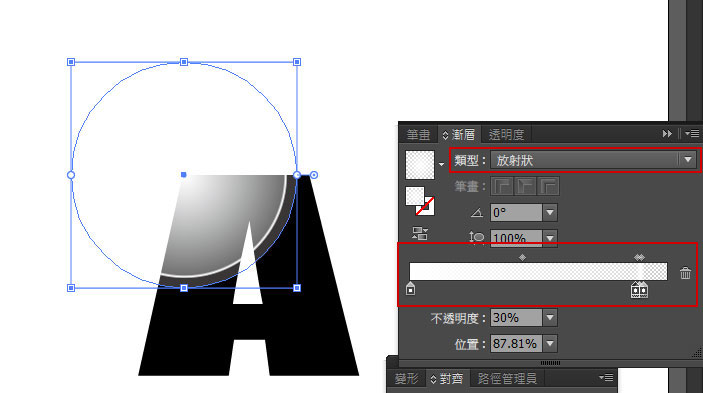The height and width of the screenshot is (393, 703).
Task: Switch to the 筆畫 panel tab
Action: point(418,134)
